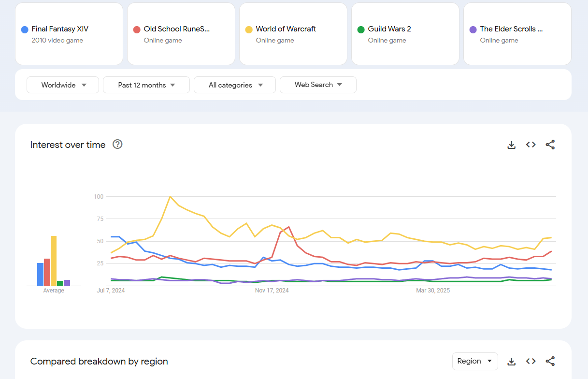Click the 50 y-axis label

tap(100, 241)
